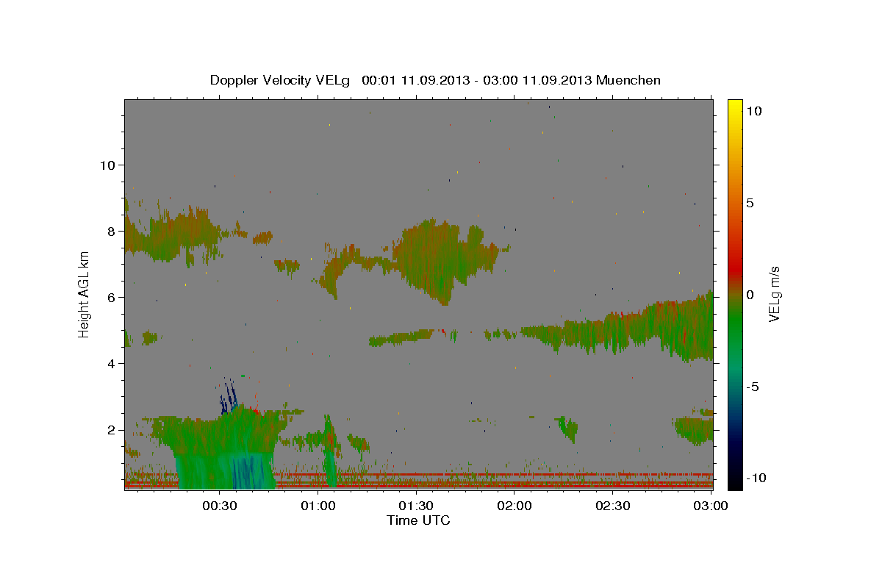Viewport: 882px width, 588px height.
Task: Click the 00:30 time tick label
Action: click(x=220, y=506)
